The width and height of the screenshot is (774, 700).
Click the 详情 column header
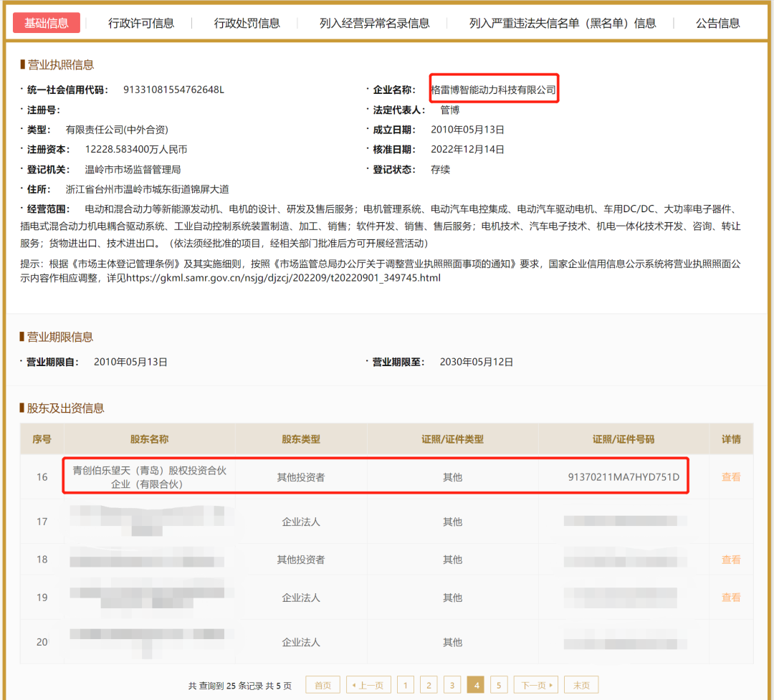pyautogui.click(x=731, y=439)
